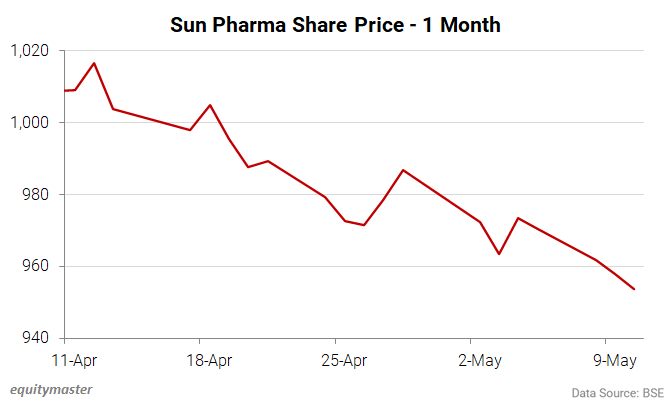Viewport: 672px width, 408px height.
Task: Click the Data Source: BSE text
Action: tap(617, 390)
